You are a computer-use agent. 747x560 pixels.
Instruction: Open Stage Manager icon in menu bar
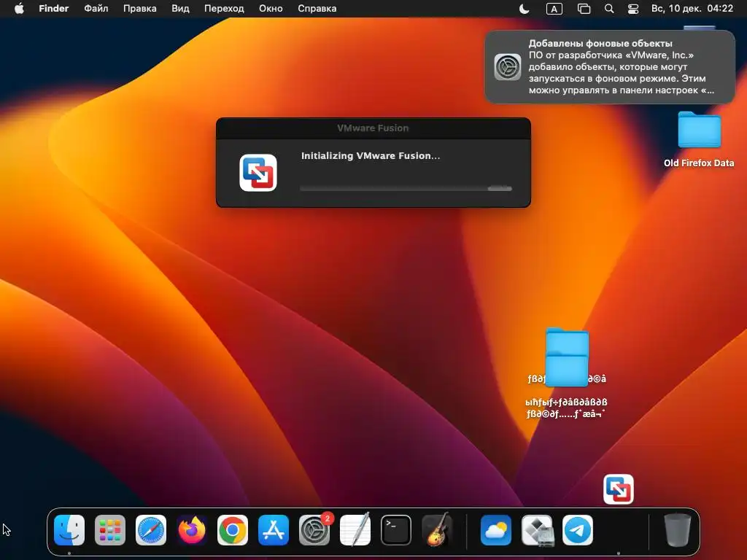(x=584, y=9)
